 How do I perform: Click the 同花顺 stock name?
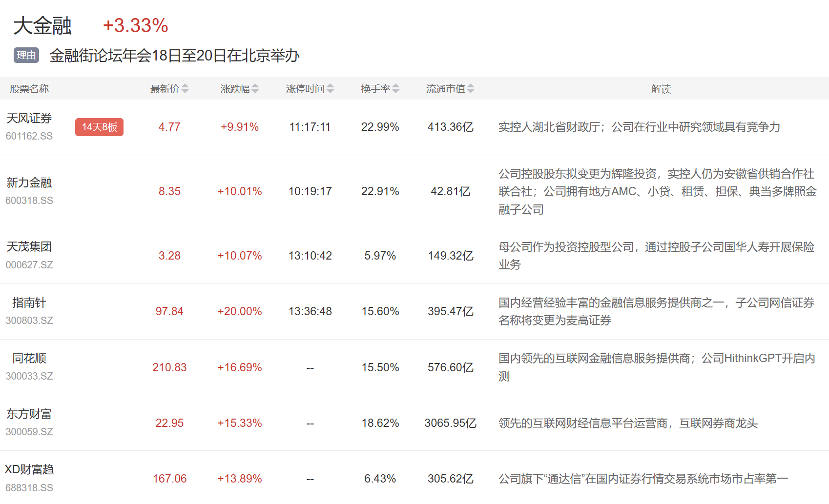coord(29,359)
